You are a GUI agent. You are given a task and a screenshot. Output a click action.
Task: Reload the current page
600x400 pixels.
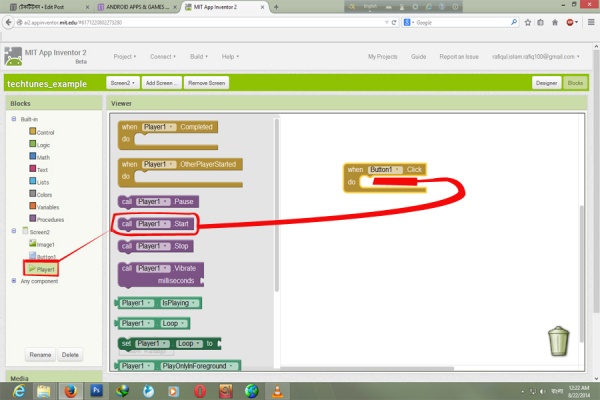coord(394,23)
